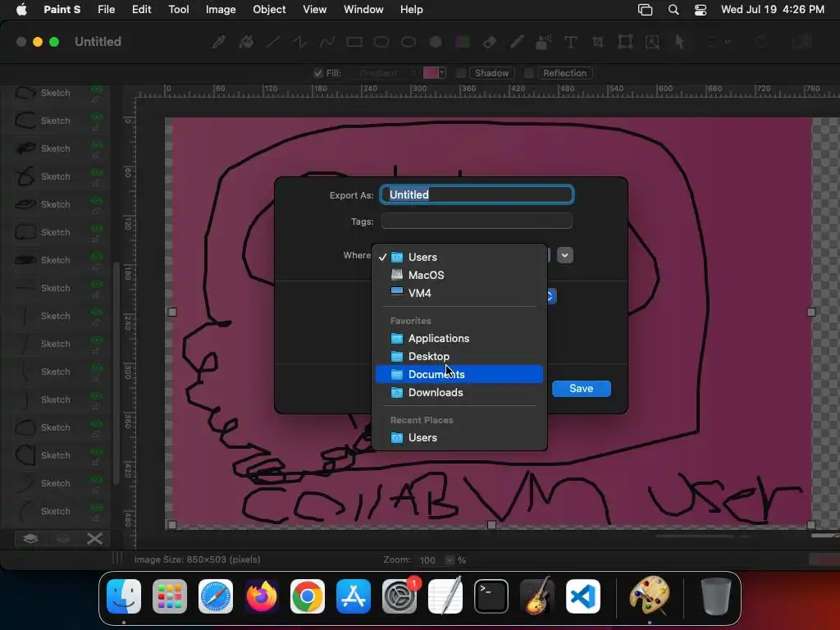This screenshot has height=630, width=840.
Task: Click the fill color swatch
Action: [430, 73]
